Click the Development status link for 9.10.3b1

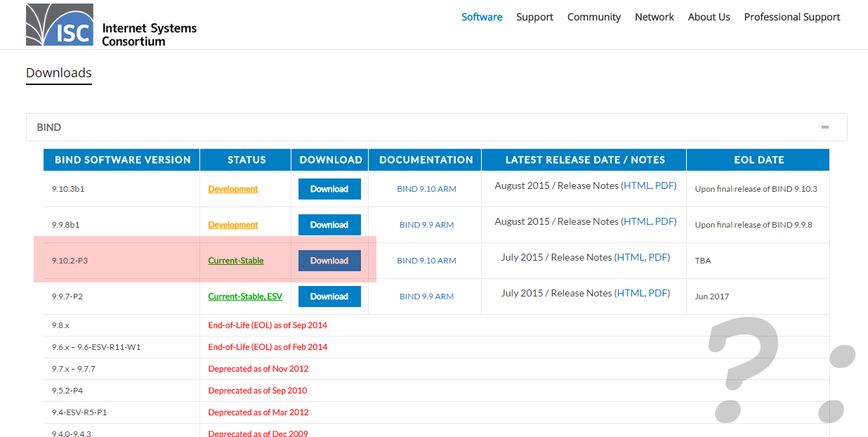tap(232, 188)
